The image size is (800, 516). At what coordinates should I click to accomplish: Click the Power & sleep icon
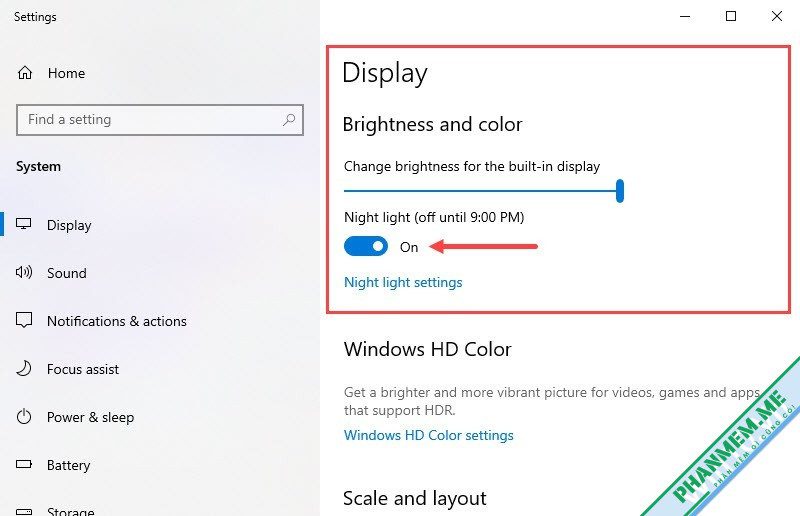coord(23,416)
